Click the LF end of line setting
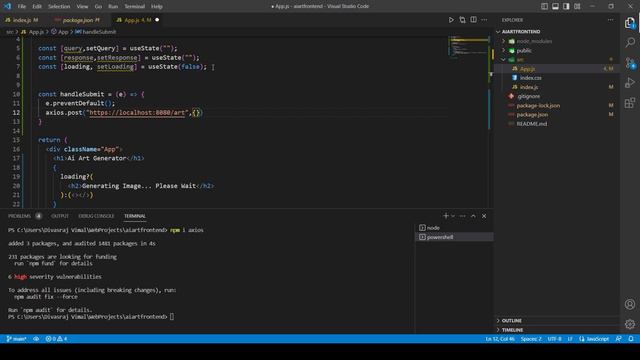This screenshot has height=360, width=640. 570,339
